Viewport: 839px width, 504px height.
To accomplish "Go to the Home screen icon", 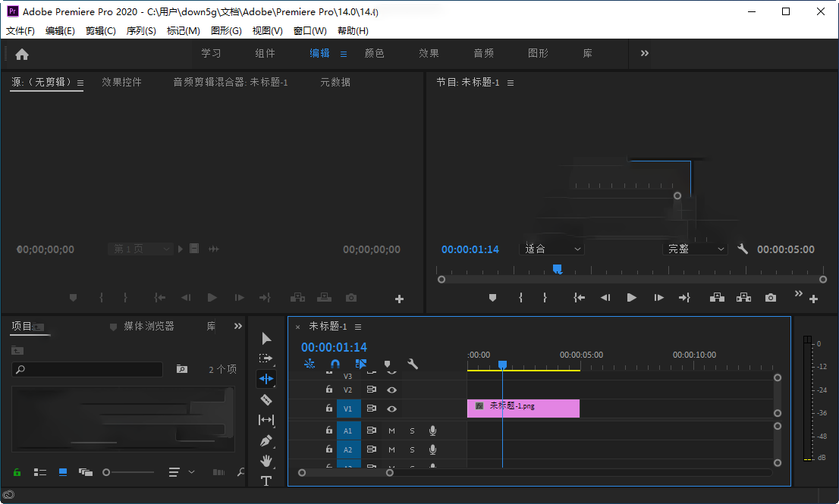I will point(22,54).
